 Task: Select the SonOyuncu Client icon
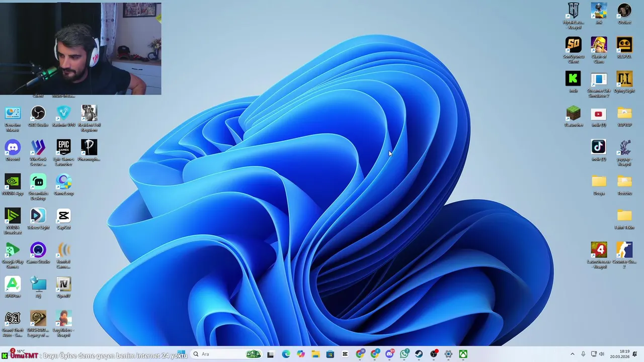click(573, 50)
